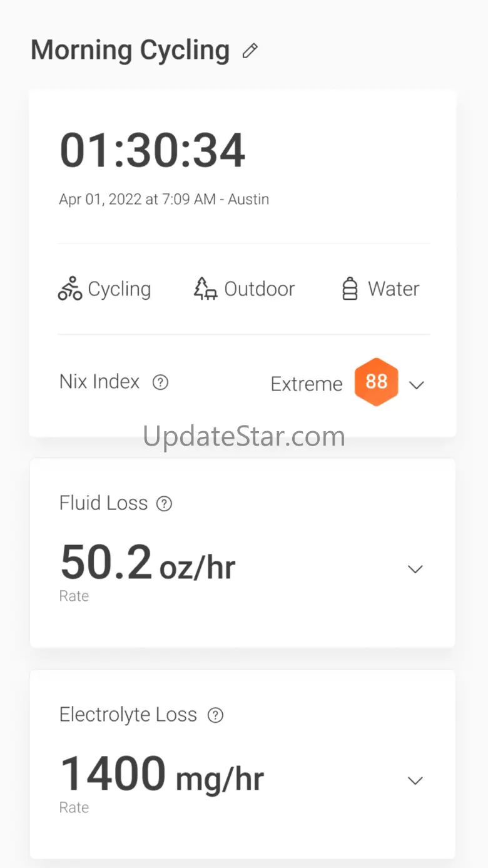Screen dimensions: 488x868
Task: Open the Electrolyte Loss help question mark
Action: 215,715
